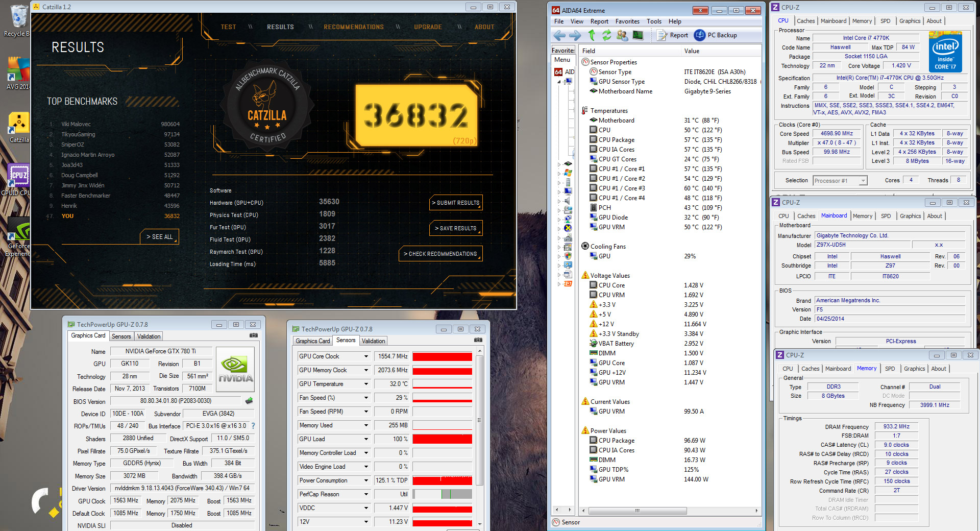Screen dimensions: 980x531
Task: Click the Value column header in AIDA64
Action: [721, 51]
